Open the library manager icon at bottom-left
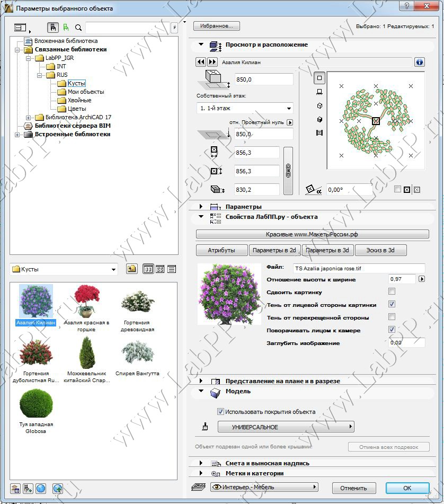This screenshot has height=504, width=444. (x=15, y=489)
